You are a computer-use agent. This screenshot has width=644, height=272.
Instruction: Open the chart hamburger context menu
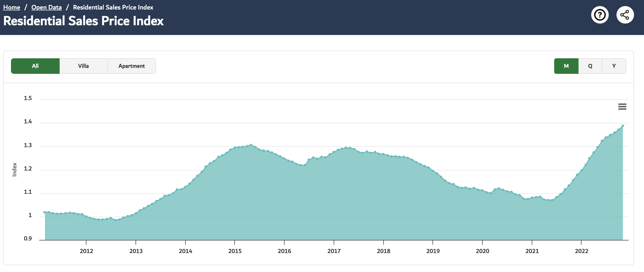coord(622,107)
